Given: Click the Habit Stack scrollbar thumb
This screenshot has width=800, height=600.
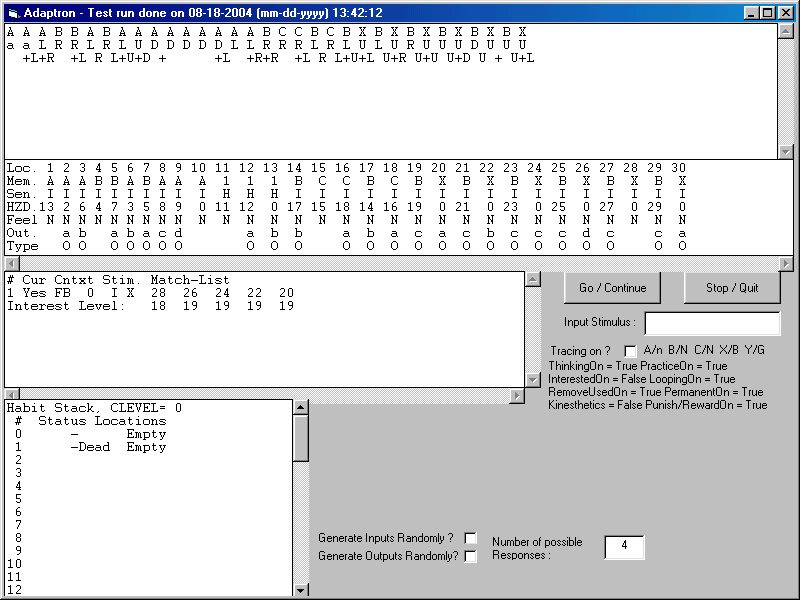Looking at the screenshot, I should tap(301, 438).
